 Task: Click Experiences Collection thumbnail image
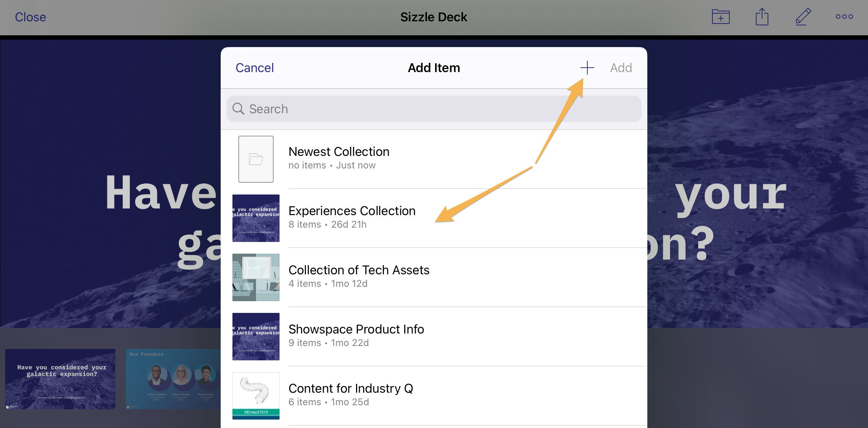(256, 218)
